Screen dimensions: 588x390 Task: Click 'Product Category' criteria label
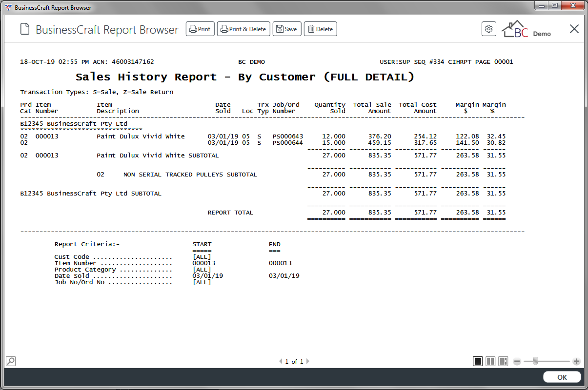(x=85, y=270)
